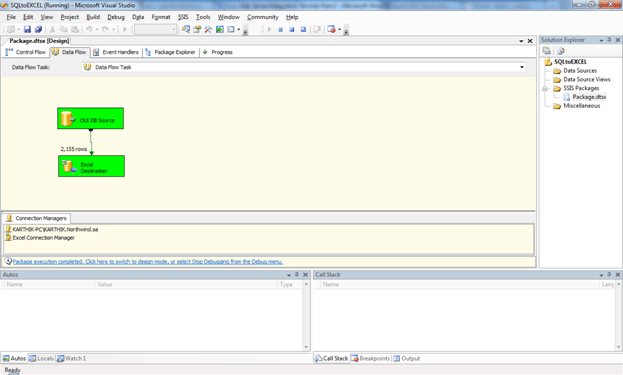Viewport: 623px width, 375px height.
Task: Click the Value column header in Autos
Action: (x=186, y=284)
